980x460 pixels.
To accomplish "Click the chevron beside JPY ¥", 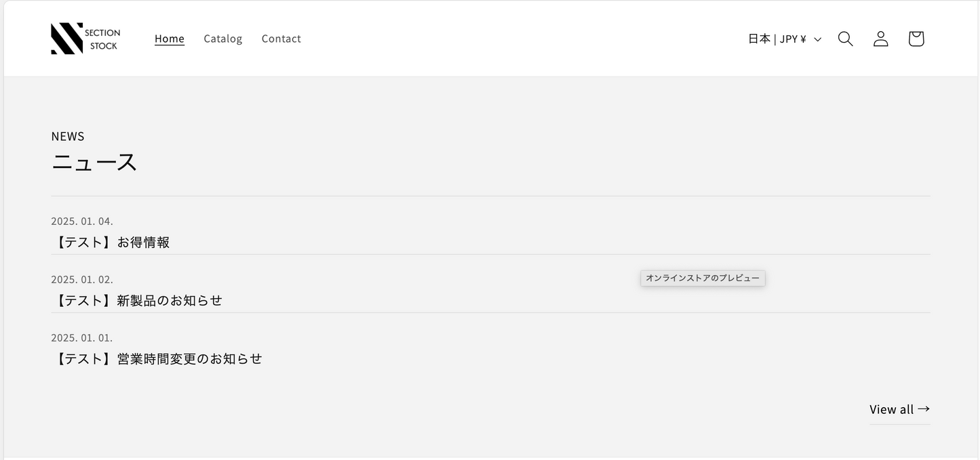I will [x=817, y=39].
